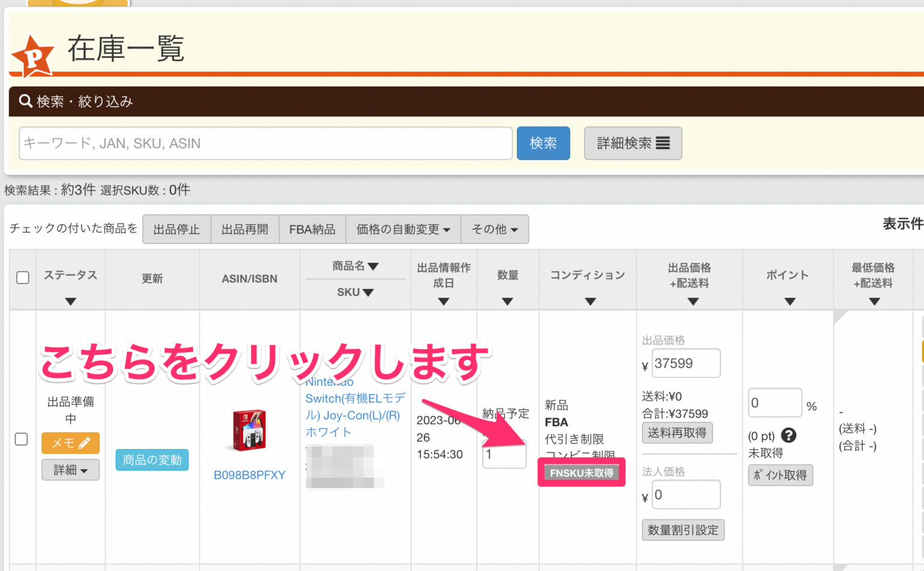Open the 価格の自動変更 dropdown
Viewport: 924px width, 571px height.
coord(402,229)
